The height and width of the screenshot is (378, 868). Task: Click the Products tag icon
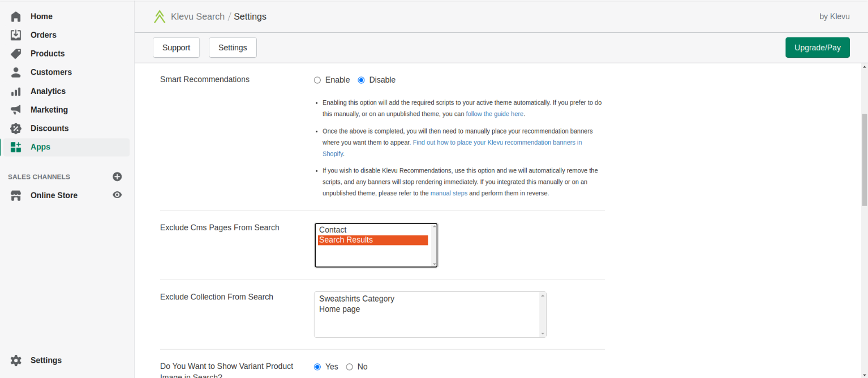[16, 54]
